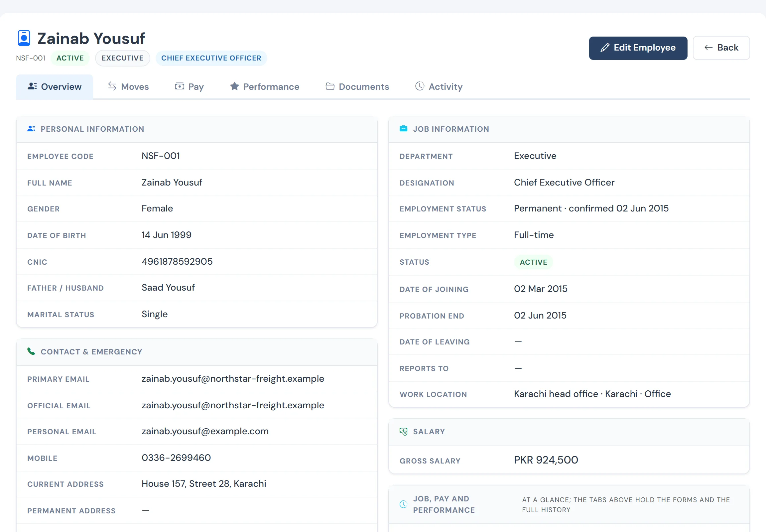Click the designation Chief Executive Officer value
The width and height of the screenshot is (766, 532).
[x=564, y=182]
